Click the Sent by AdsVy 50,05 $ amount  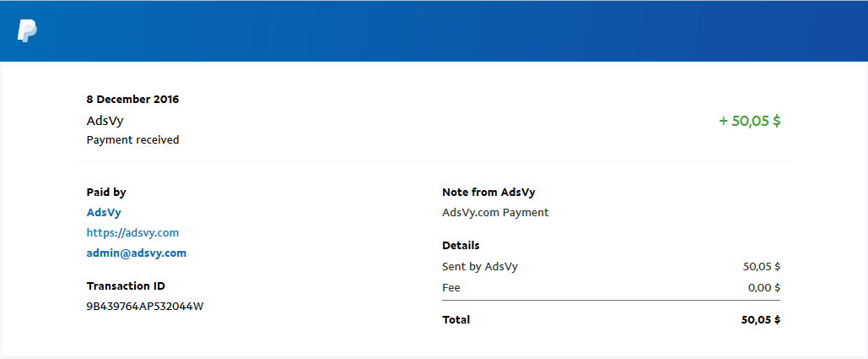(x=762, y=266)
